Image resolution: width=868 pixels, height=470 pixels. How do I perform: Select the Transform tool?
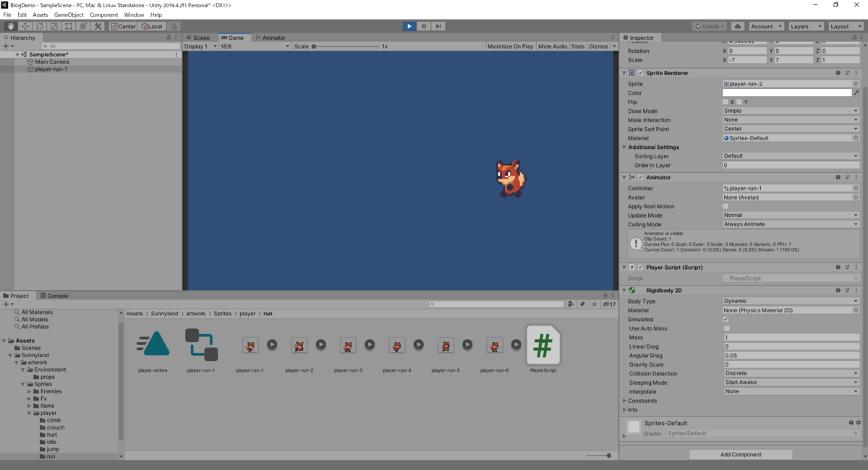83,26
